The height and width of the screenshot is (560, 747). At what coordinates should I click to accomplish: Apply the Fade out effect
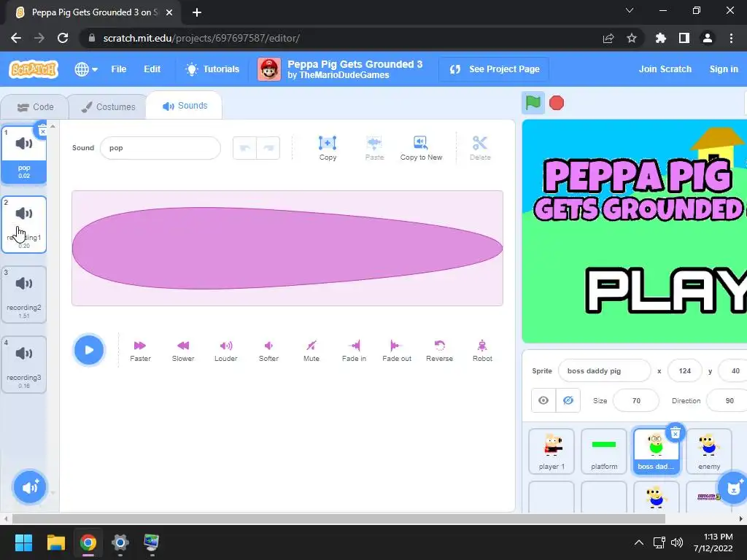[397, 351]
